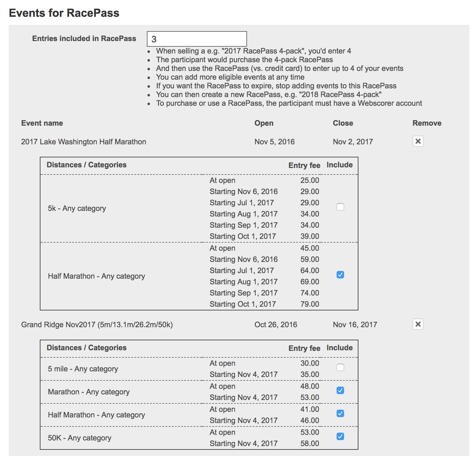Uncheck Lake Washington Half Marathon category checkbox
Screen dimensions: 476x456
pos(340,275)
